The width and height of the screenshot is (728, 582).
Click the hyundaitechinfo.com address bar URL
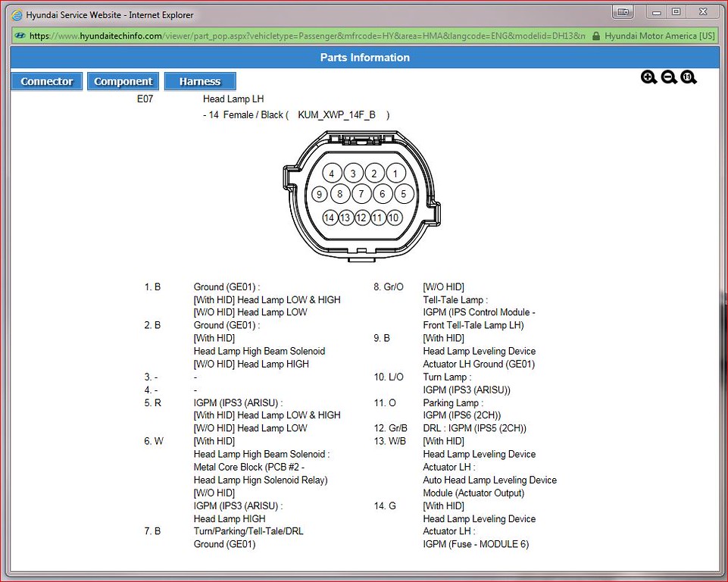click(x=307, y=36)
